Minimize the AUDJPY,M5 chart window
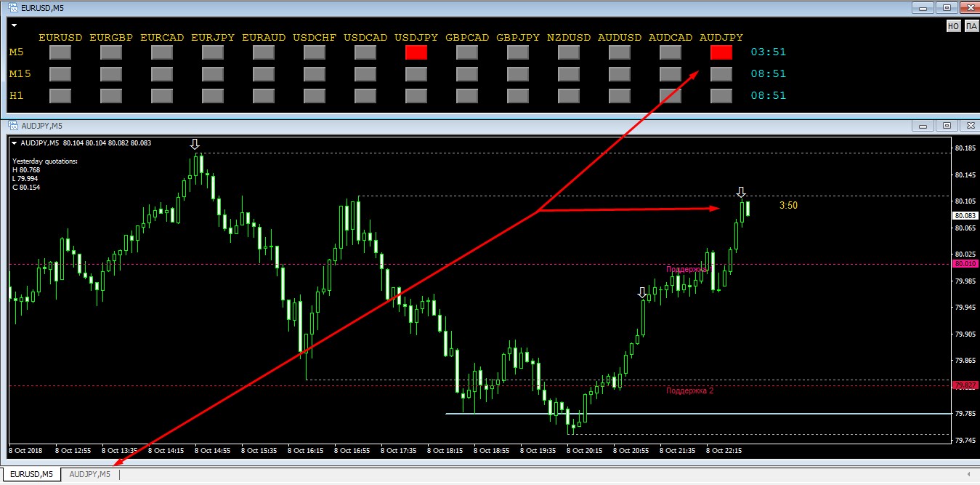Screen dimensions: 980x485 [923, 125]
